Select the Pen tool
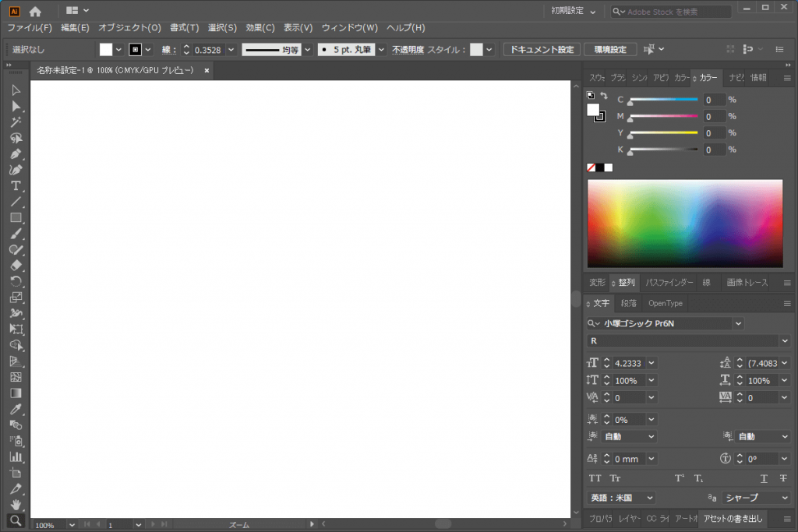Viewport: 798px width, 532px height. click(16, 153)
